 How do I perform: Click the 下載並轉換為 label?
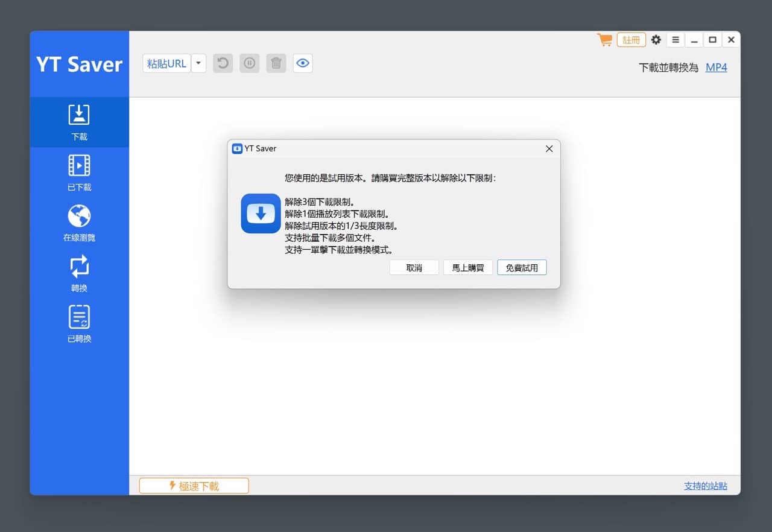[668, 68]
